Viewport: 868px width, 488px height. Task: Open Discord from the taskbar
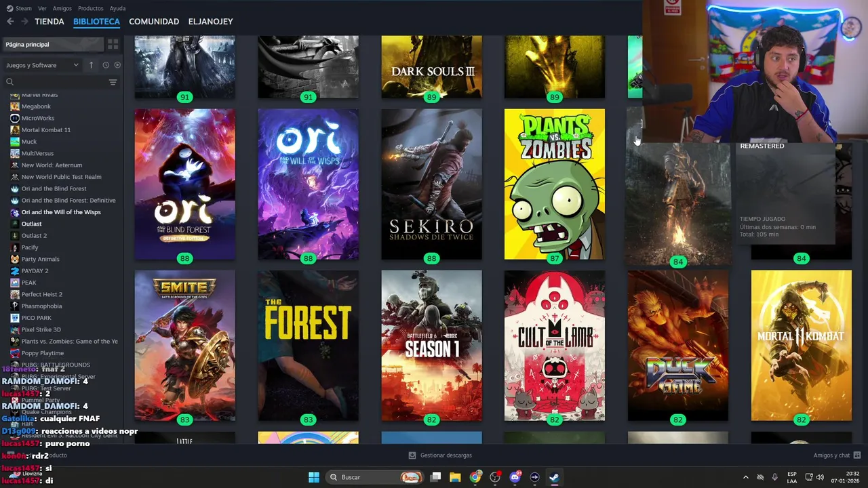(515, 477)
